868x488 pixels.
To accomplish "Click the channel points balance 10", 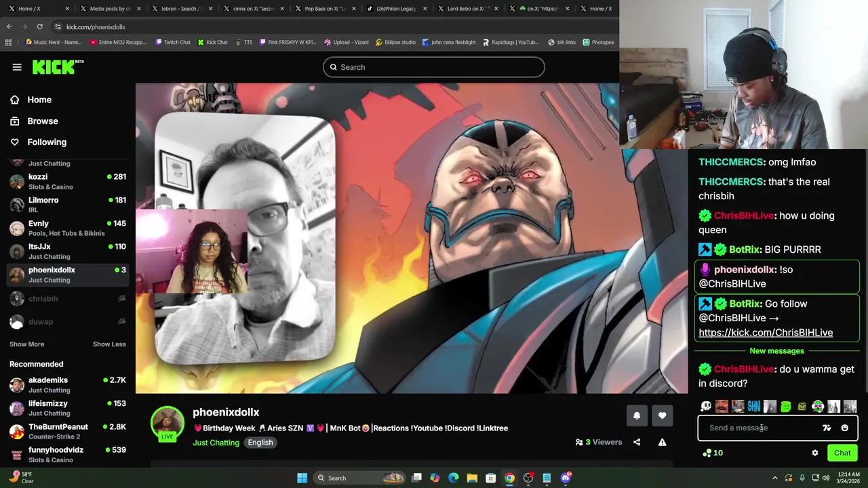I will coord(713,453).
